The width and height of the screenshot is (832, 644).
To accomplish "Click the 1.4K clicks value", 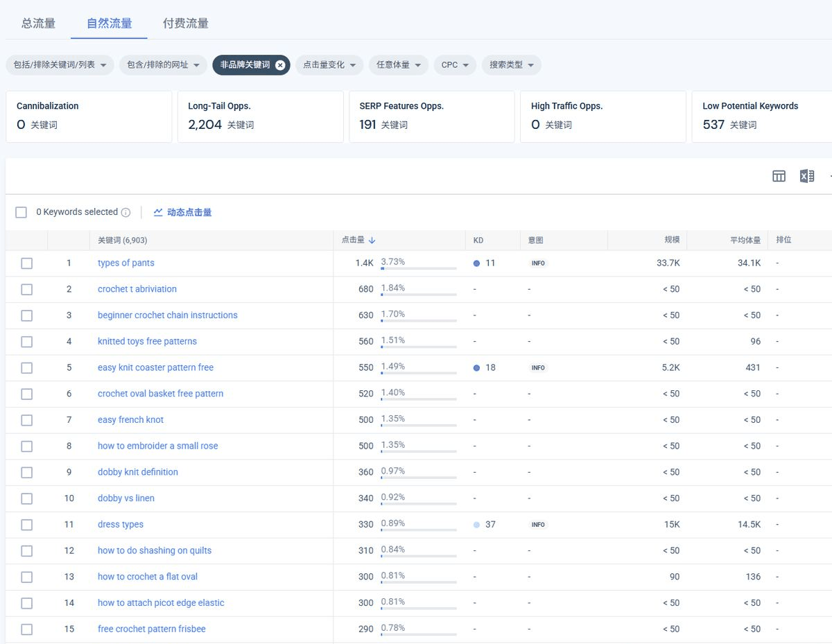I will pos(365,263).
